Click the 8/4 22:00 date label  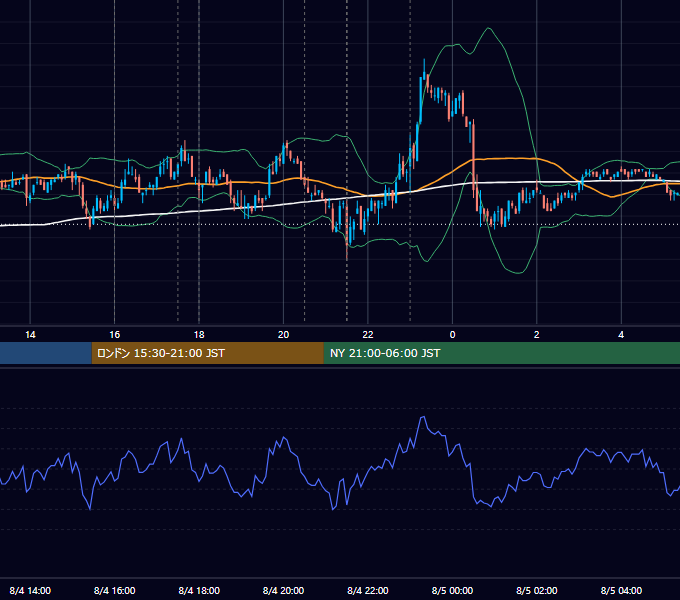point(368,590)
